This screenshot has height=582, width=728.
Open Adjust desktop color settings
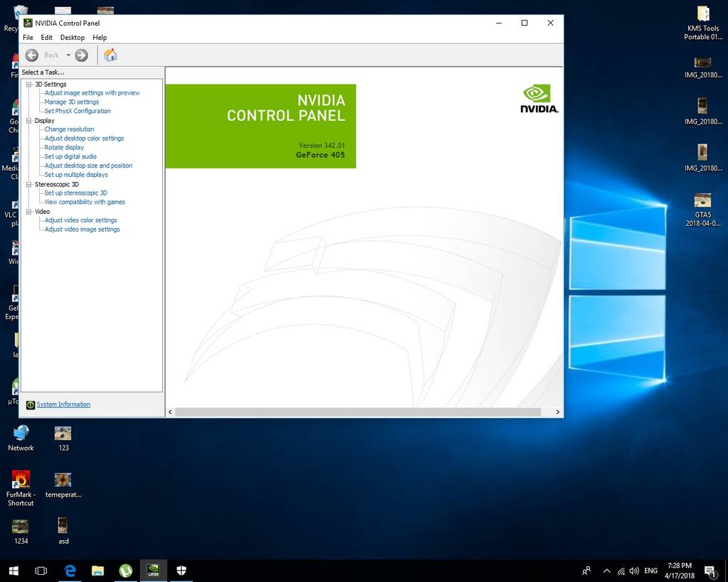[84, 139]
